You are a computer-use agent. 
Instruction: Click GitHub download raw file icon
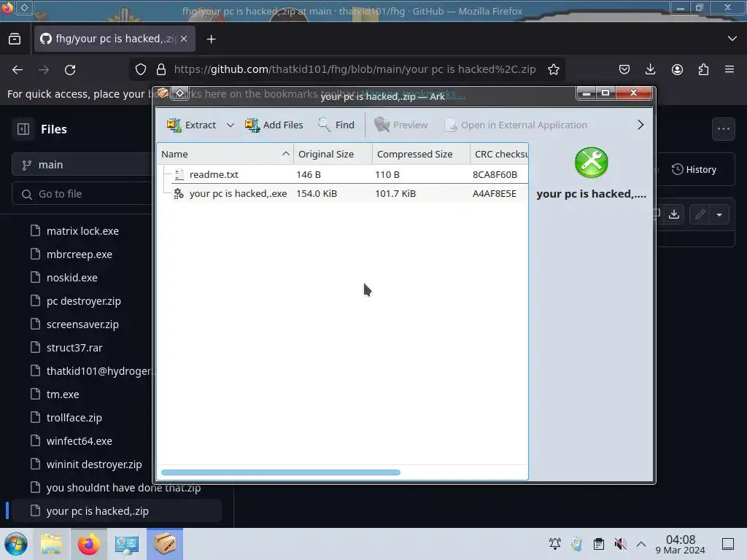(x=673, y=214)
